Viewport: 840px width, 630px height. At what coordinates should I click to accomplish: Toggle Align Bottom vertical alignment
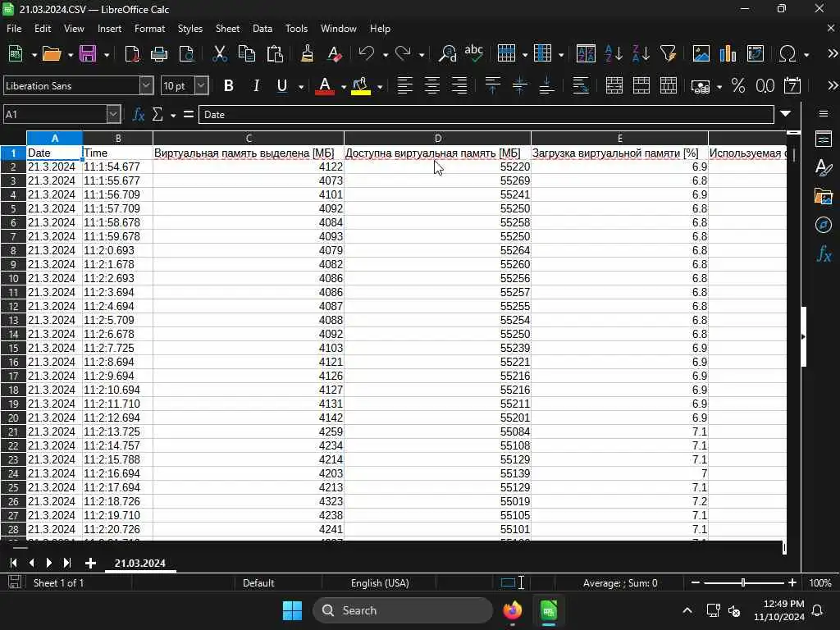tap(546, 85)
